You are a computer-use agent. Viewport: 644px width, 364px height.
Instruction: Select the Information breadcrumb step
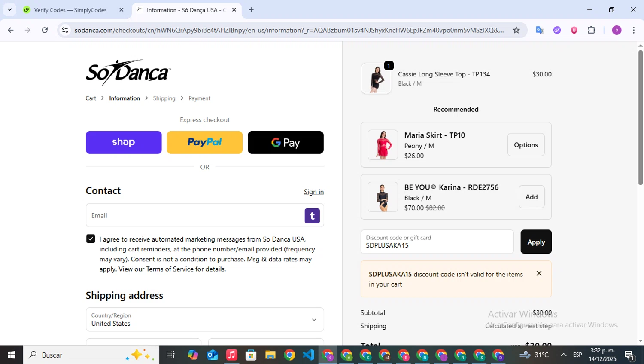[125, 98]
